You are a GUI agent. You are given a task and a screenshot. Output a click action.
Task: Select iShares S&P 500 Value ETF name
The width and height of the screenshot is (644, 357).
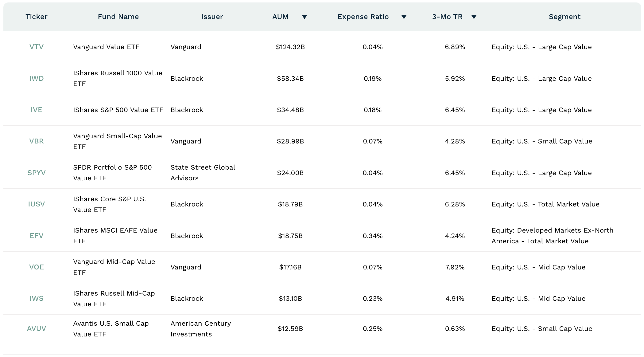(118, 110)
